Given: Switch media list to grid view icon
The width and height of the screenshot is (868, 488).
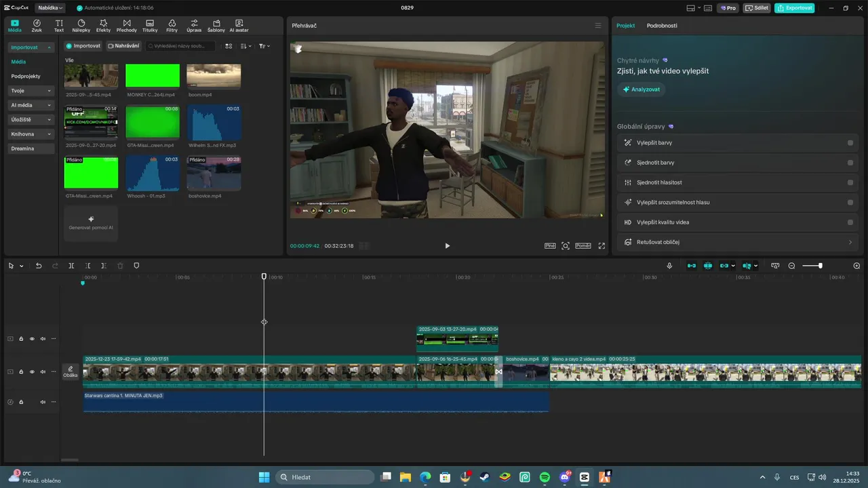Looking at the screenshot, I should pos(229,46).
